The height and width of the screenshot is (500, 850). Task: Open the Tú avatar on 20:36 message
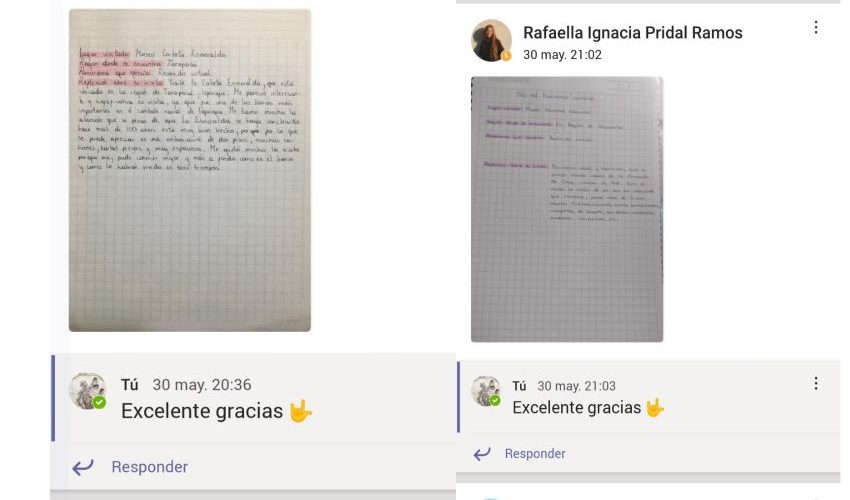(x=87, y=390)
